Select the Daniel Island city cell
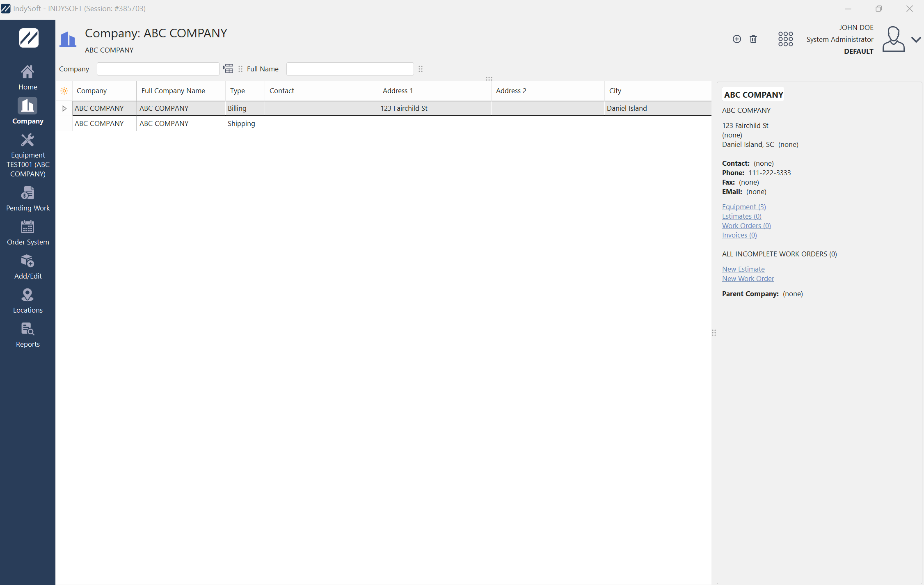The height and width of the screenshot is (585, 924). click(x=658, y=108)
